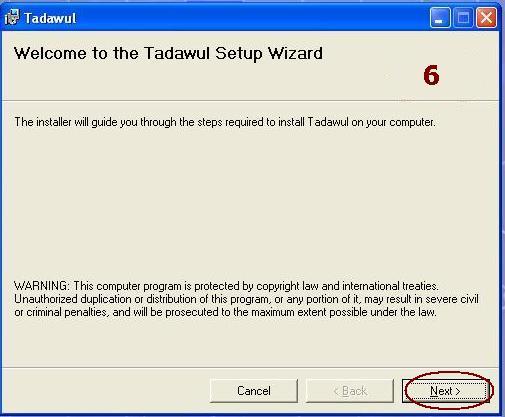The width and height of the screenshot is (505, 417).
Task: Close the Tadawul setup wizard window
Action: pyautogui.click(x=486, y=18)
